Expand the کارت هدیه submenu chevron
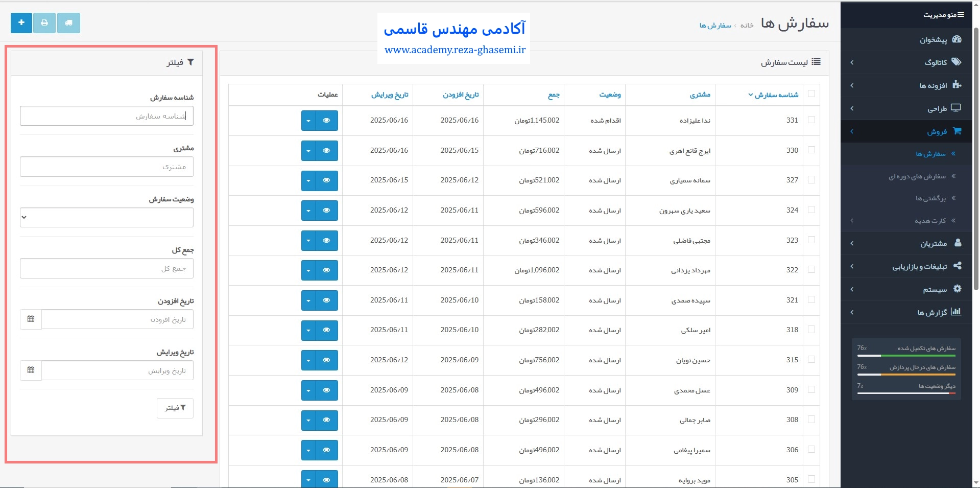This screenshot has height=488, width=980. tap(852, 221)
